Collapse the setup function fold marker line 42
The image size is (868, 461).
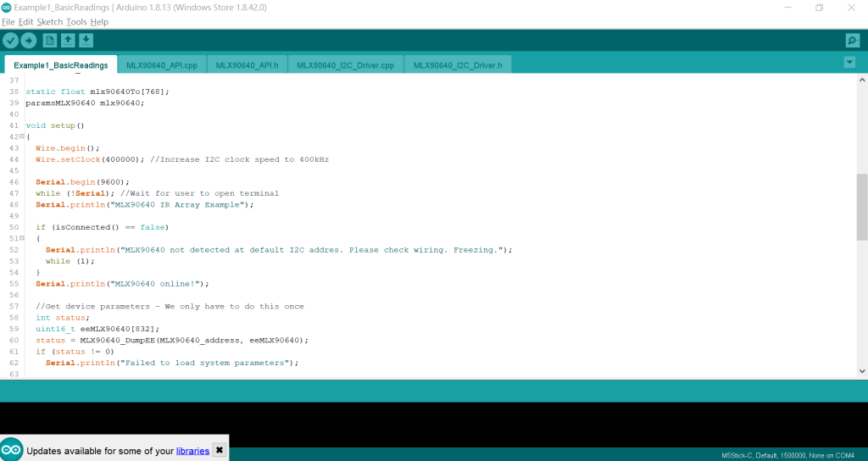coord(22,136)
